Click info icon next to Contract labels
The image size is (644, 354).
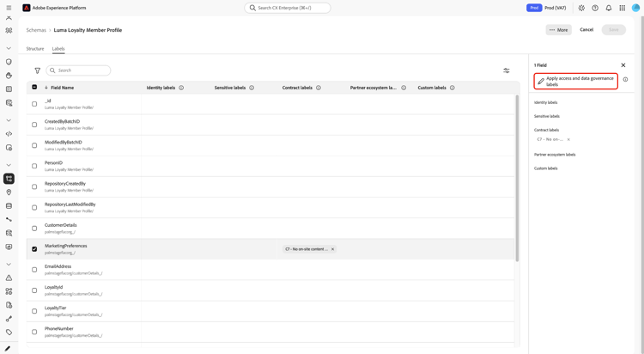[319, 88]
